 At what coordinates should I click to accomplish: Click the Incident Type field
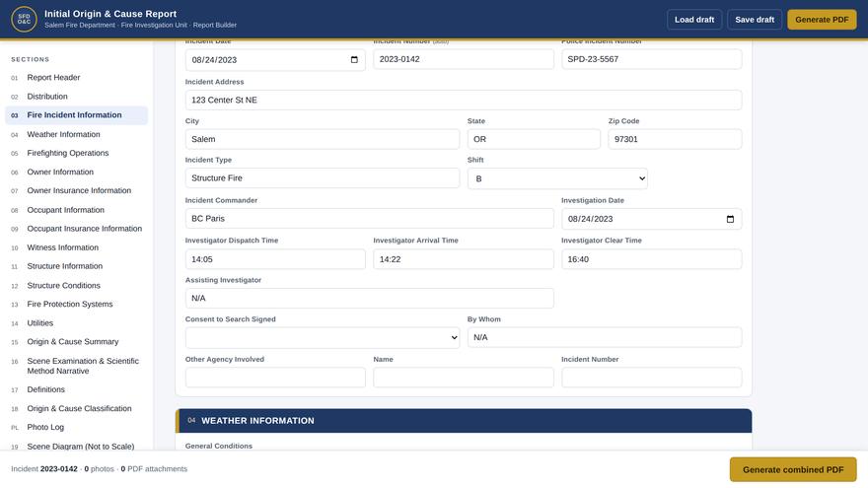point(323,178)
